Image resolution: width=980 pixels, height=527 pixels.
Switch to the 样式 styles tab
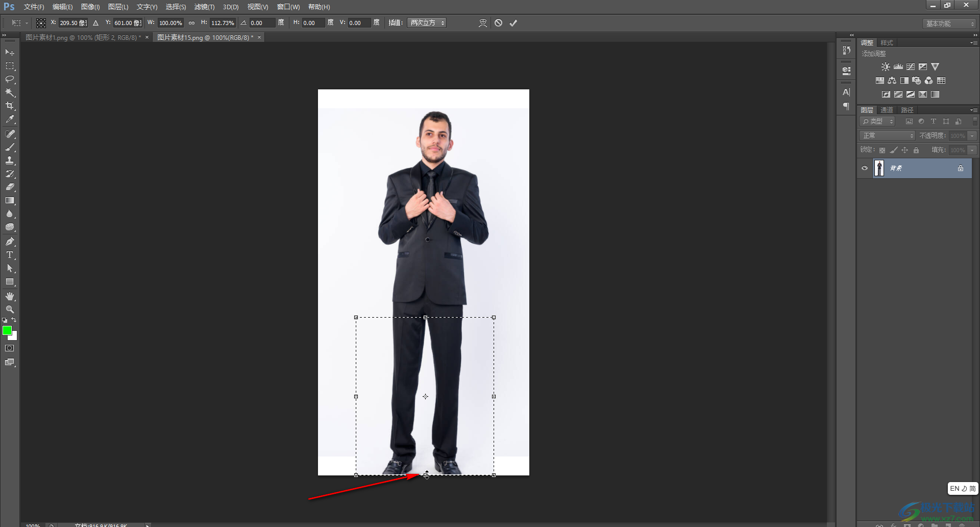coord(887,43)
